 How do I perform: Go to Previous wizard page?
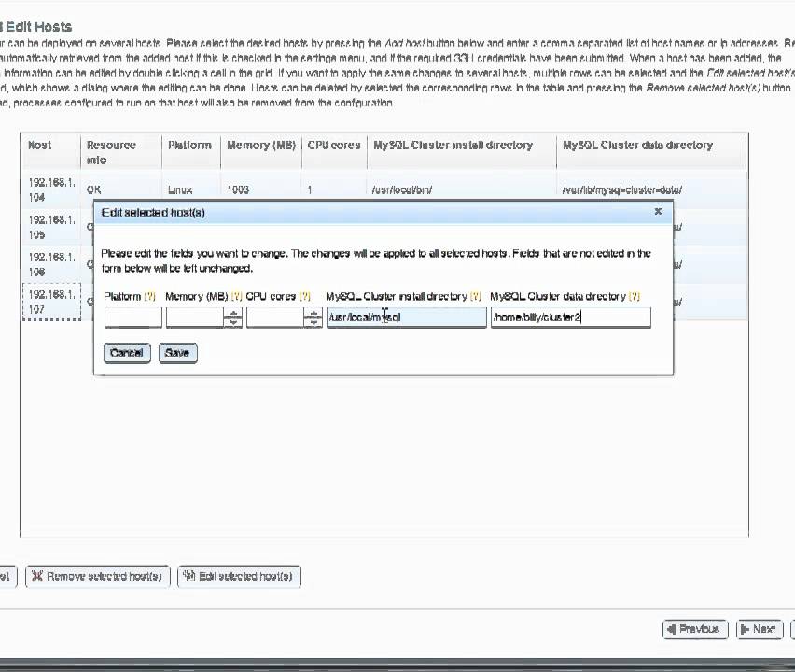click(695, 629)
